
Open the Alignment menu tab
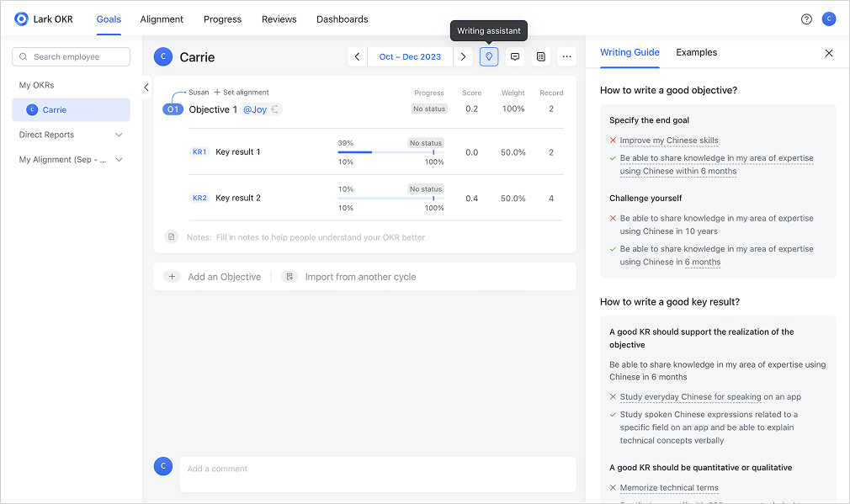162,19
